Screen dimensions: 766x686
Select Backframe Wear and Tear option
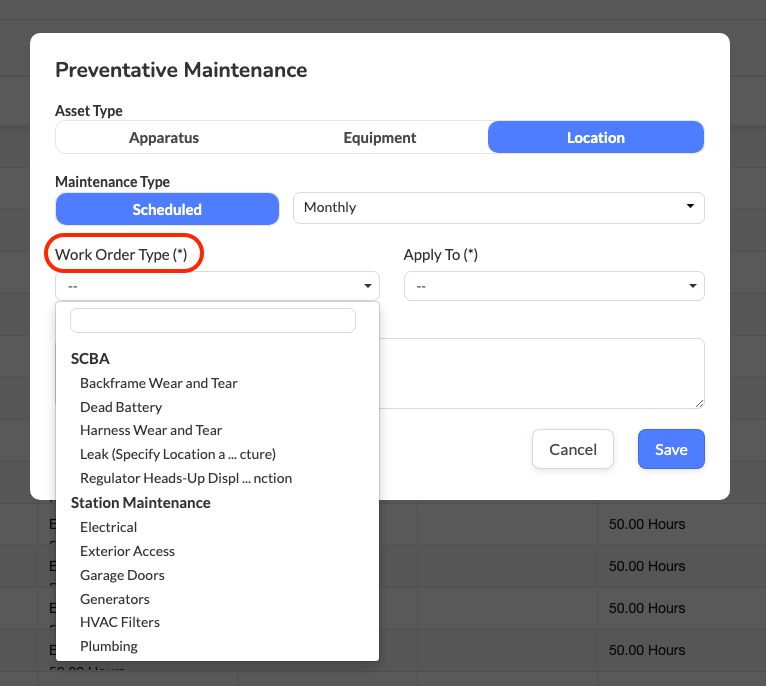pos(159,383)
